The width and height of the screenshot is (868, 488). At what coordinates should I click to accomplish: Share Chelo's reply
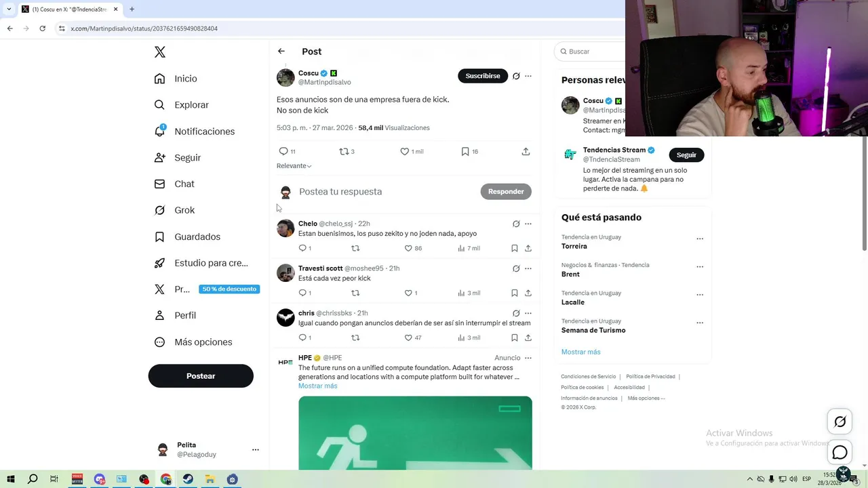pyautogui.click(x=528, y=248)
